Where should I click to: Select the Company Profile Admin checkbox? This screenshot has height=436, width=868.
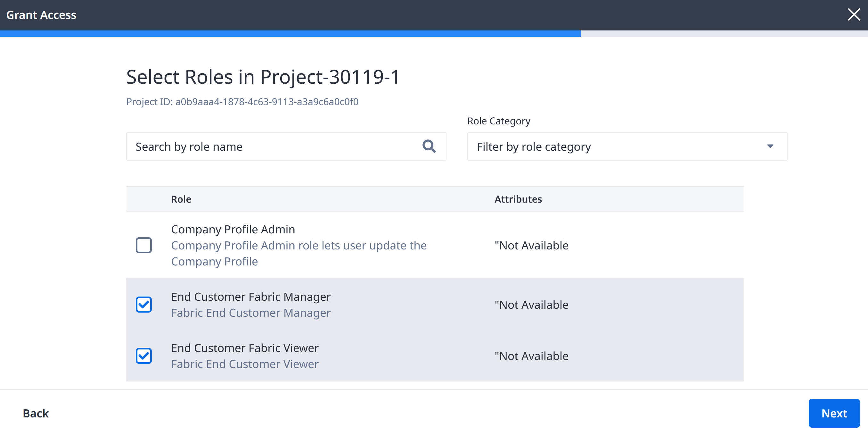point(144,245)
